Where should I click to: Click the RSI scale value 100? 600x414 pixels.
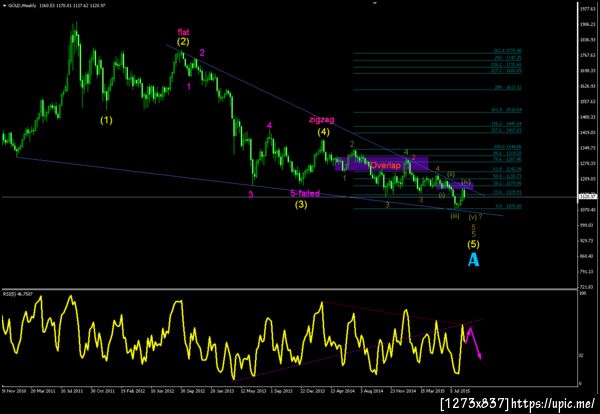[x=583, y=293]
